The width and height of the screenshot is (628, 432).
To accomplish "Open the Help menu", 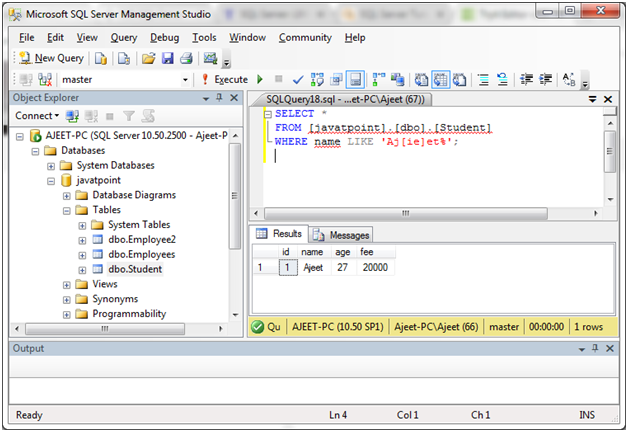I will (355, 38).
